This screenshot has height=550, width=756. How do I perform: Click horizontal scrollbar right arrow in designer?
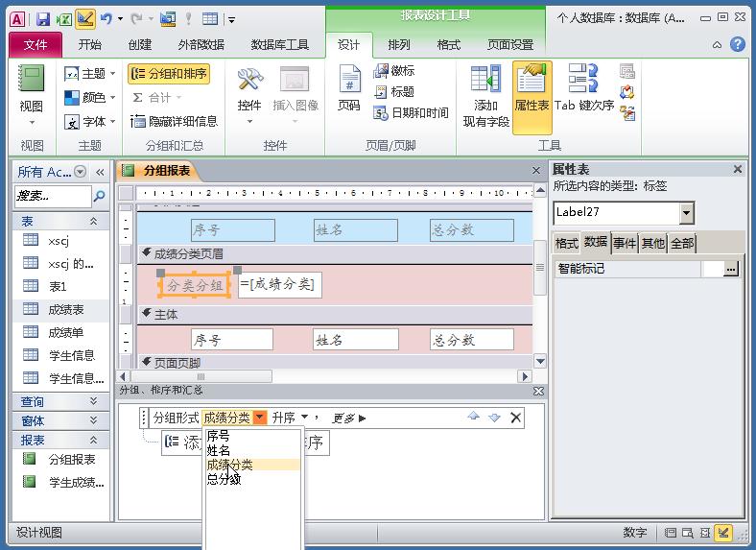click(525, 376)
